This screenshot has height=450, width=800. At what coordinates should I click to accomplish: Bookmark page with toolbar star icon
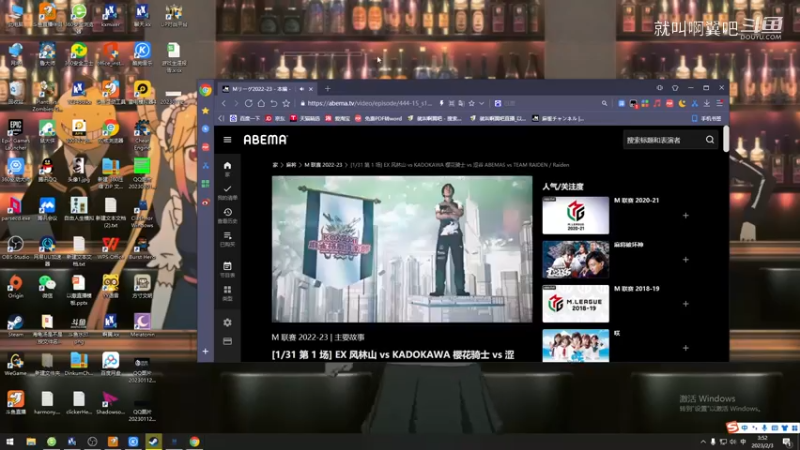pyautogui.click(x=286, y=103)
